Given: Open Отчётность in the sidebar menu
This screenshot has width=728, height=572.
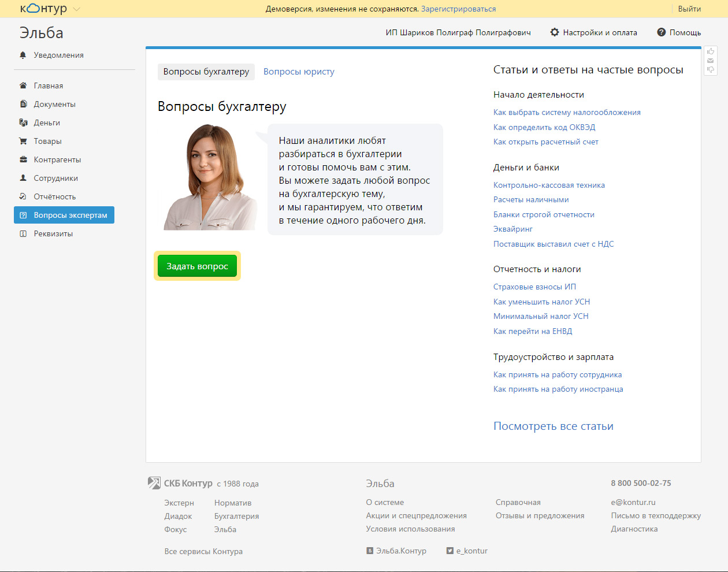Looking at the screenshot, I should pos(54,196).
